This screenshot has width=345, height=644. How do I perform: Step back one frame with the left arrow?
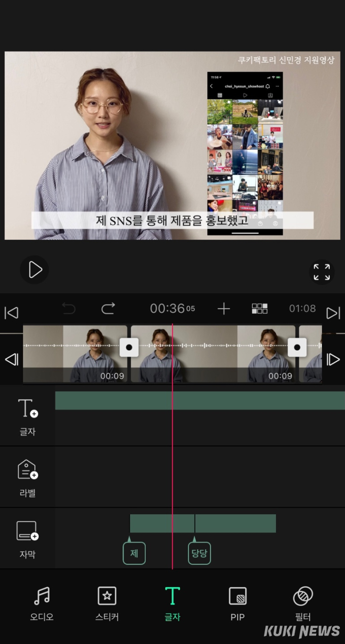pyautogui.click(x=11, y=359)
